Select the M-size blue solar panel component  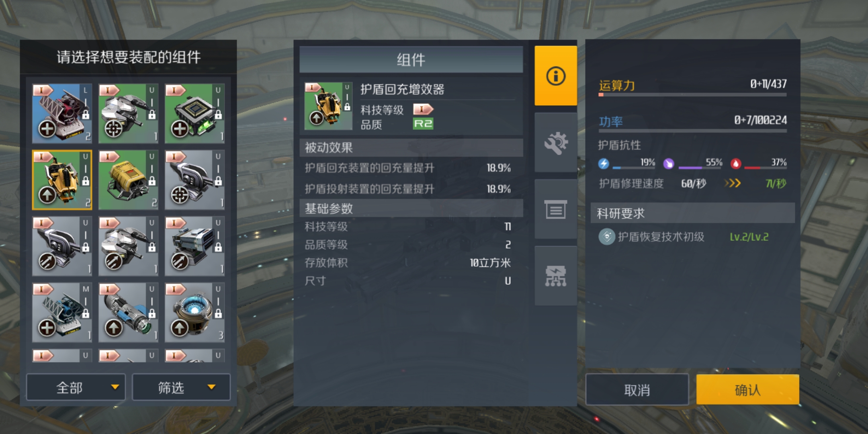click(62, 313)
